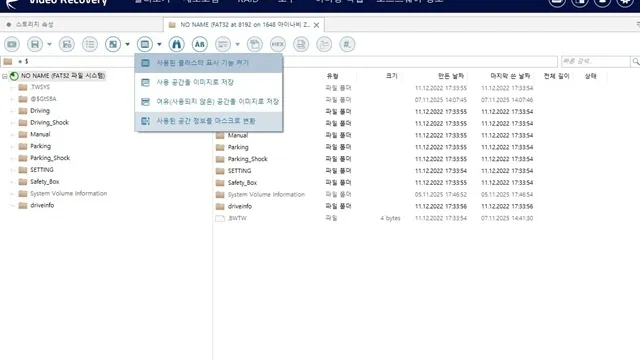Select the Safety_Box folder in the tree
The height and width of the screenshot is (360, 640).
coord(44,182)
